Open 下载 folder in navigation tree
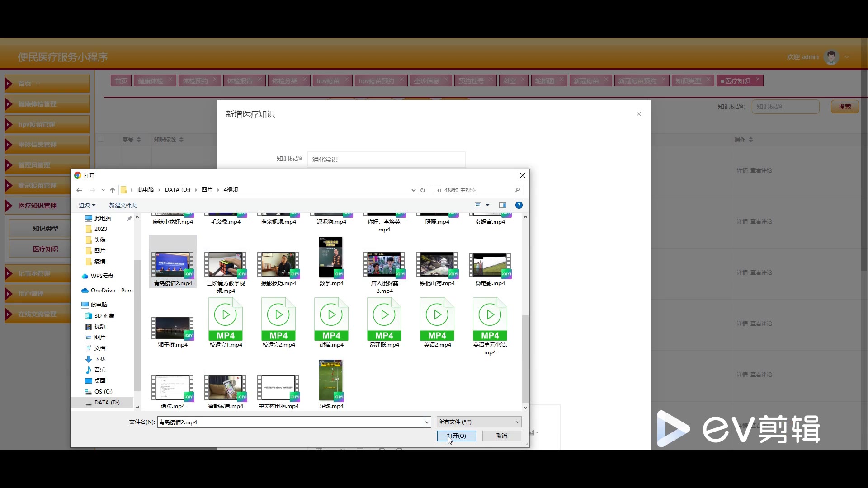The height and width of the screenshot is (488, 868). (x=100, y=359)
